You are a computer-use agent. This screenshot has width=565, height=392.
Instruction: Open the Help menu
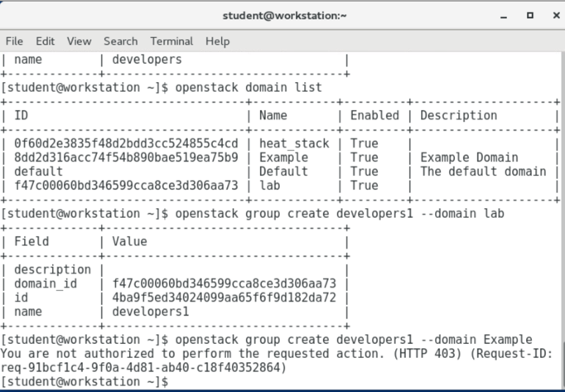[217, 41]
